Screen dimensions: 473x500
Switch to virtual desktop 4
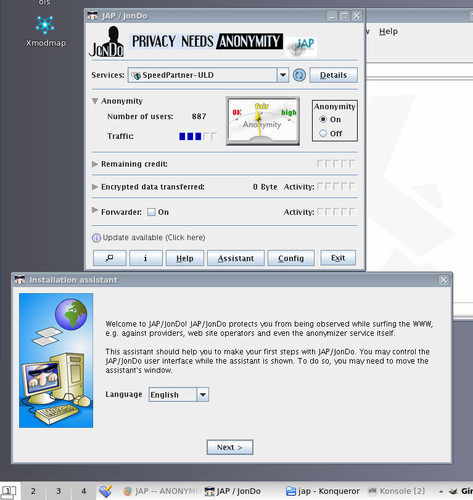click(84, 491)
